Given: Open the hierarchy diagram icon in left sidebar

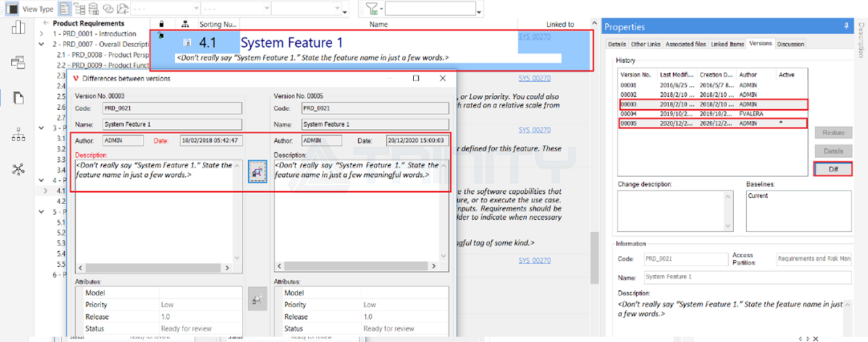Looking at the screenshot, I should pyautogui.click(x=18, y=134).
